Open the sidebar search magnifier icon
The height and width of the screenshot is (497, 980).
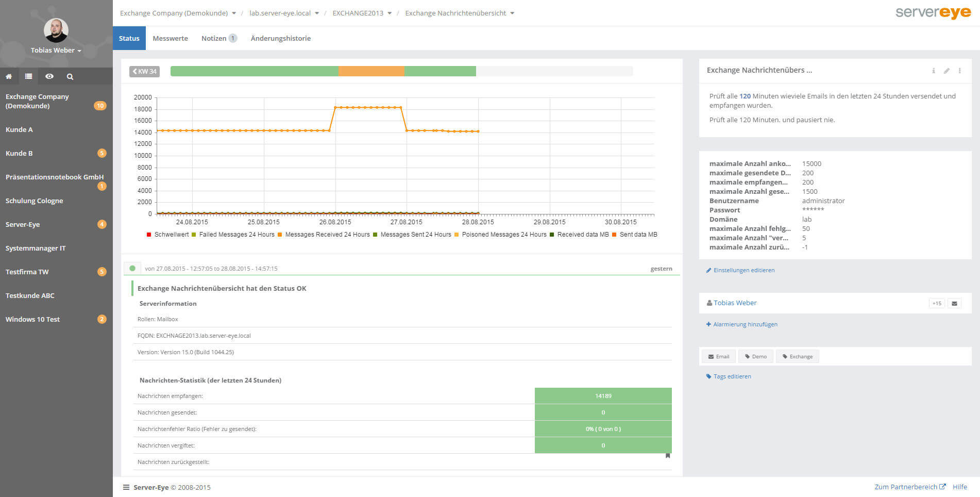(x=70, y=76)
